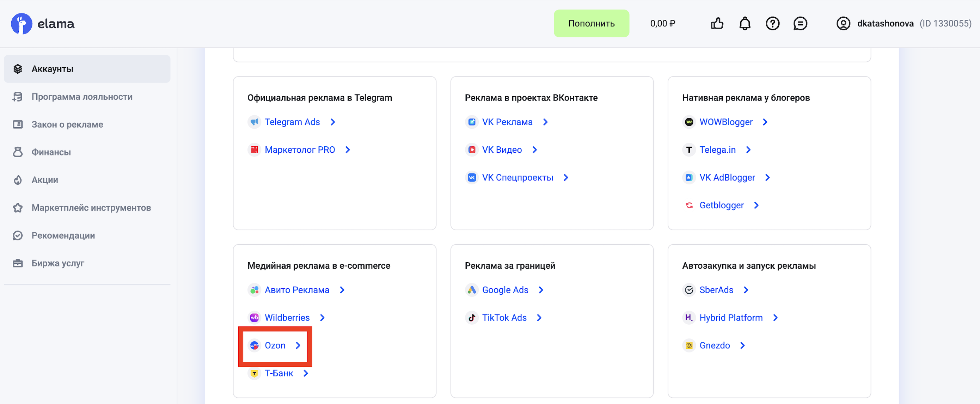
Task: Click the Wildberries purple icon
Action: click(x=255, y=318)
